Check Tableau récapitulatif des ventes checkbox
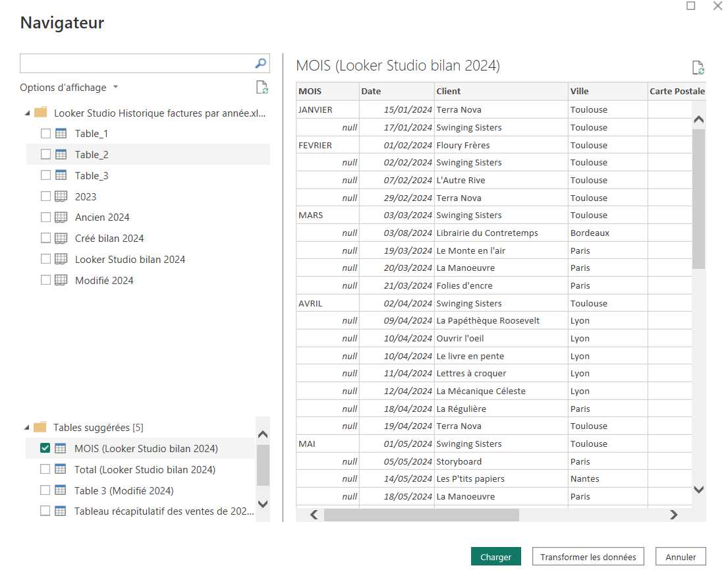Viewport: 728px width, 576px height. 45,511
